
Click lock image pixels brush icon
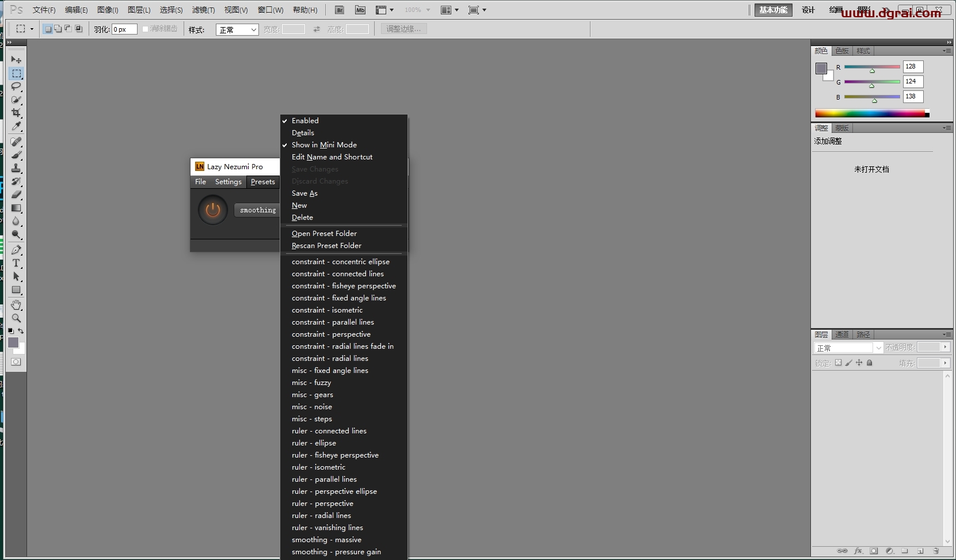tap(849, 363)
